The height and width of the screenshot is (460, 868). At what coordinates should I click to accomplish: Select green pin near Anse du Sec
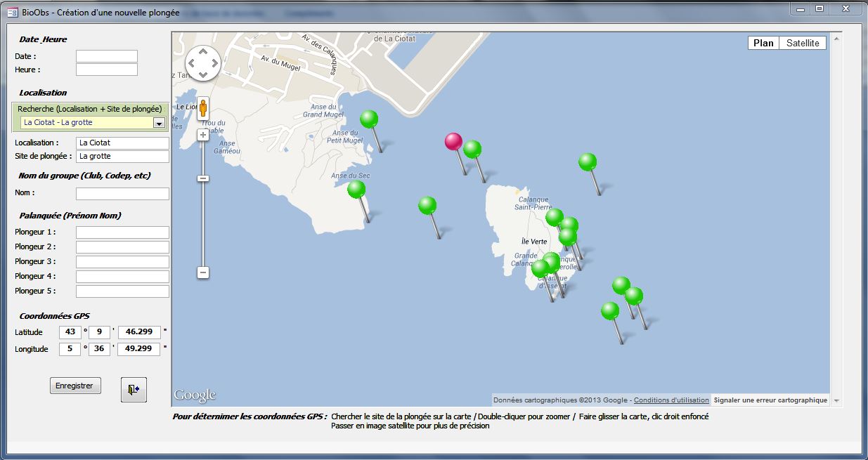356,189
